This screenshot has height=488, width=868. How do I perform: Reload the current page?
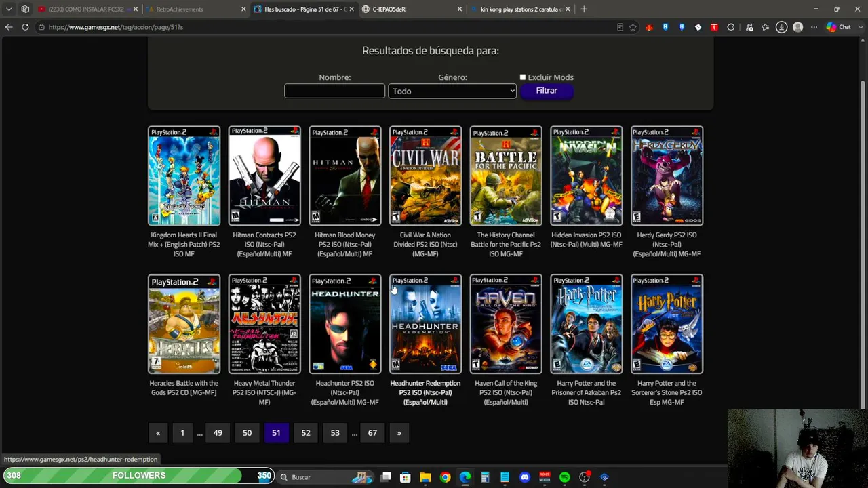coord(25,27)
